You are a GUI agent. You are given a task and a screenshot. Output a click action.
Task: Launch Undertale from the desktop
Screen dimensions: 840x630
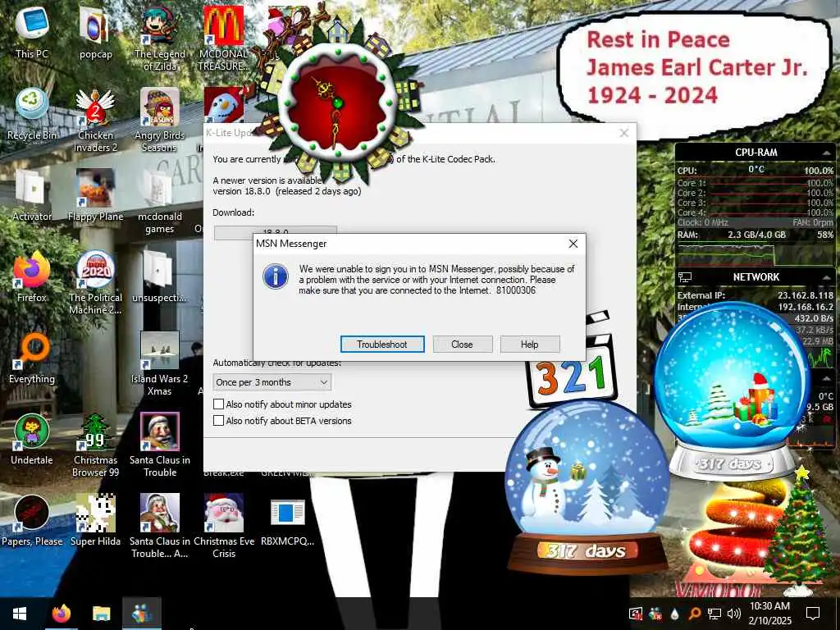pos(32,440)
